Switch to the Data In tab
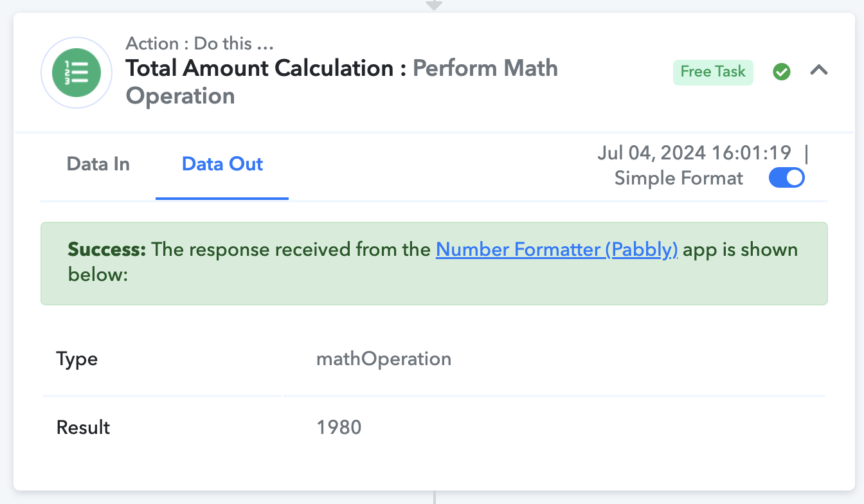The width and height of the screenshot is (864, 504). [98, 165]
